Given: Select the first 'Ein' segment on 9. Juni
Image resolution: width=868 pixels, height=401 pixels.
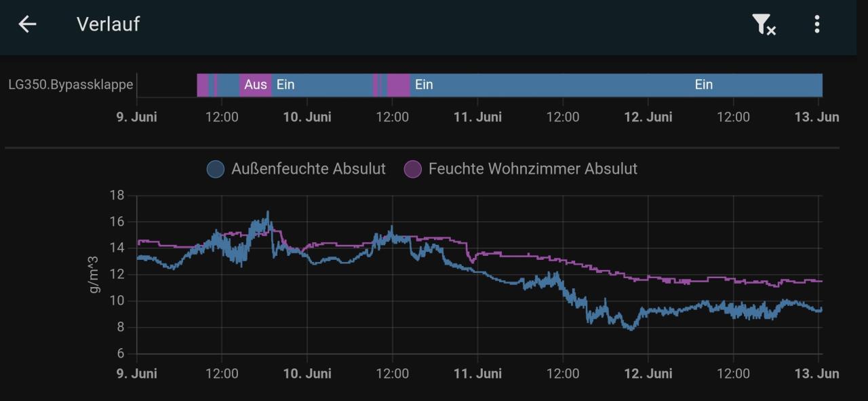Looking at the screenshot, I should (285, 85).
